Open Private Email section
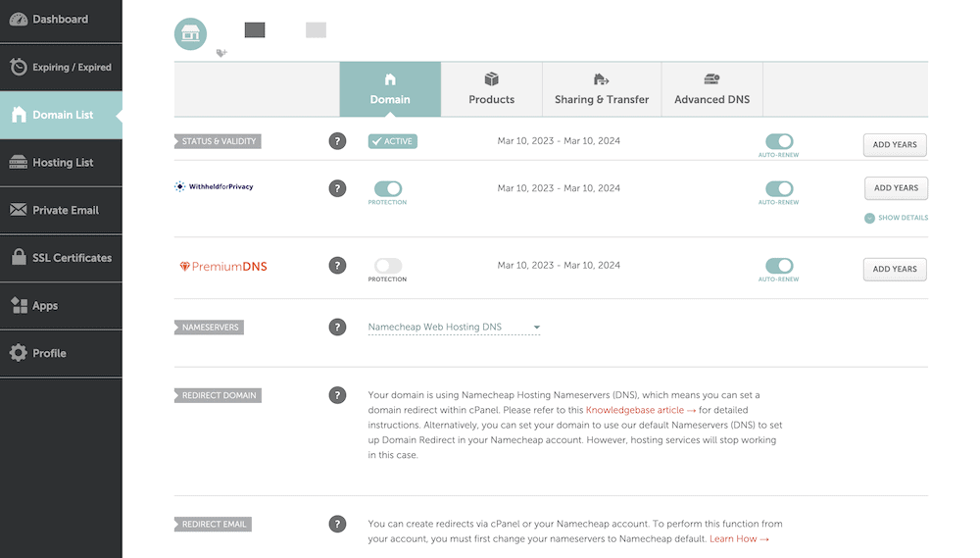This screenshot has width=980, height=558. pos(61,210)
